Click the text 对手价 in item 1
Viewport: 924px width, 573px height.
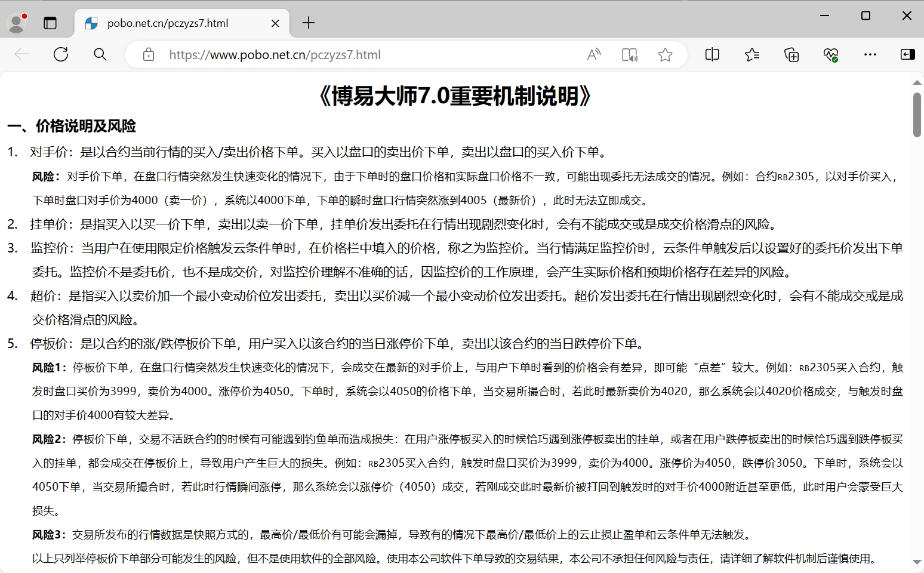pos(49,152)
